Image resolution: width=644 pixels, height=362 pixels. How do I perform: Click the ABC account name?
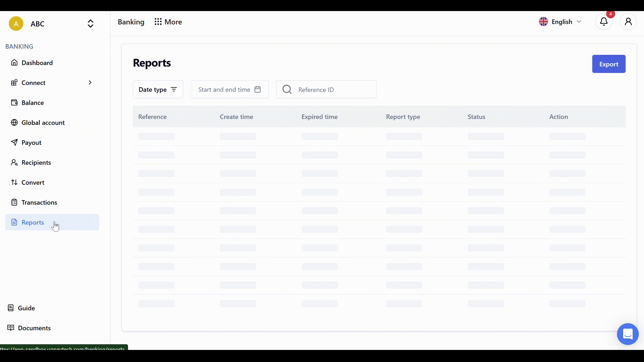(x=37, y=24)
